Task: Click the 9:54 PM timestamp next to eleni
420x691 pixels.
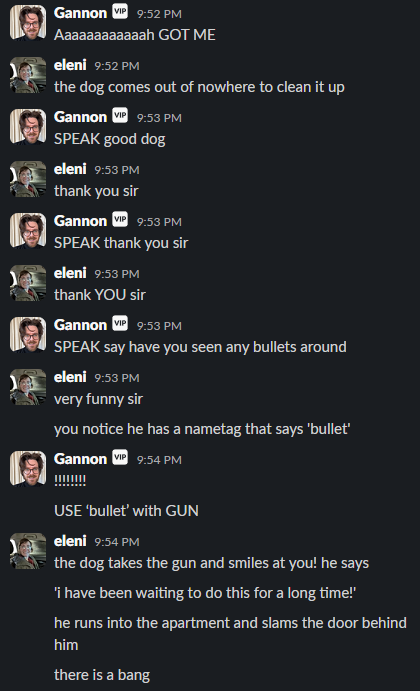Action: click(x=117, y=542)
